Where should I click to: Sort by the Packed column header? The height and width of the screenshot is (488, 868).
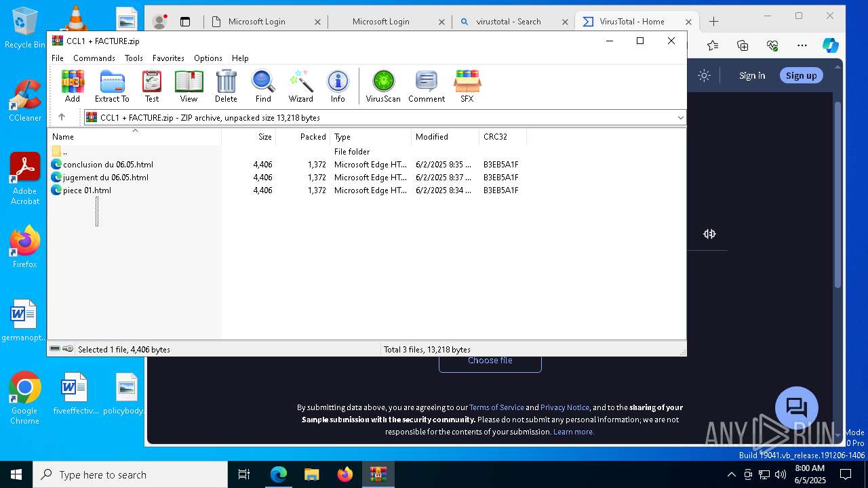(303, 137)
